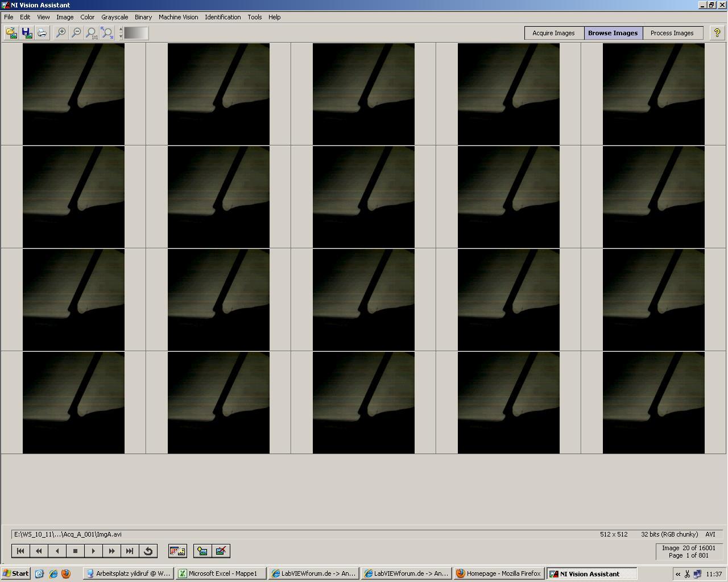Open the Identification menu
Viewport: 728px width, 582px height.
223,17
